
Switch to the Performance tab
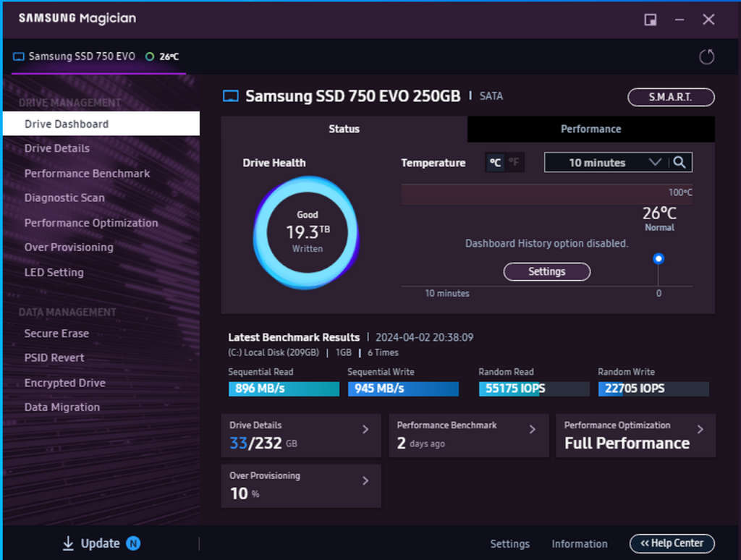click(x=590, y=129)
